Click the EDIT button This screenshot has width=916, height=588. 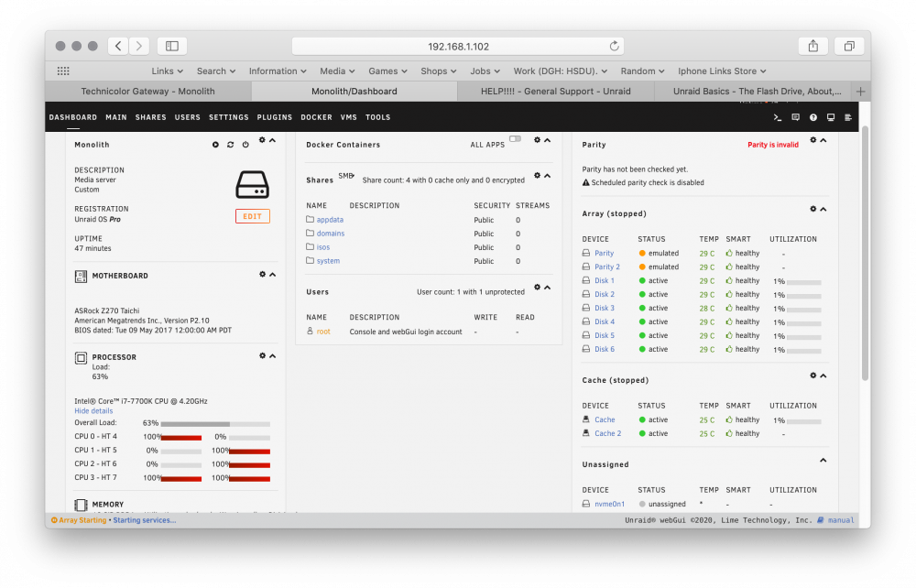coord(253,216)
